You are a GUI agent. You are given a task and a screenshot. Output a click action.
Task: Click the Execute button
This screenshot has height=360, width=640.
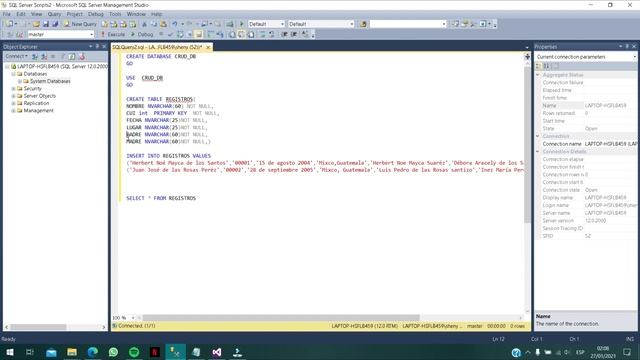tap(113, 34)
